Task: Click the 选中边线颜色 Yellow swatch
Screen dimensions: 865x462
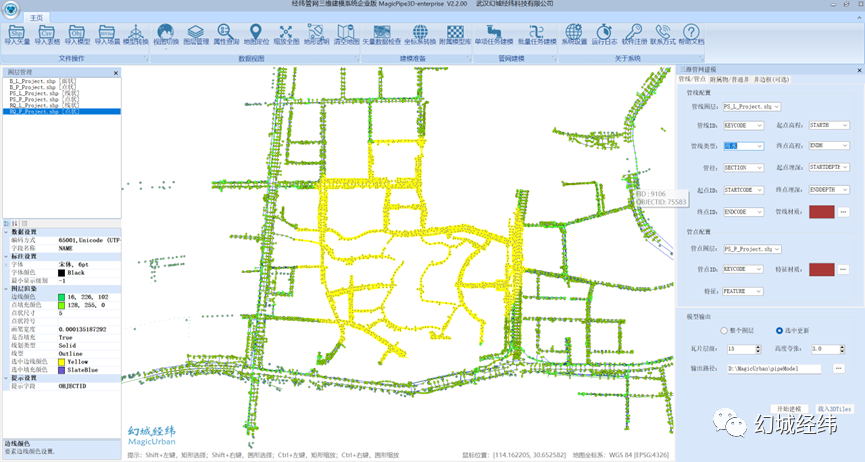Action: tap(61, 362)
